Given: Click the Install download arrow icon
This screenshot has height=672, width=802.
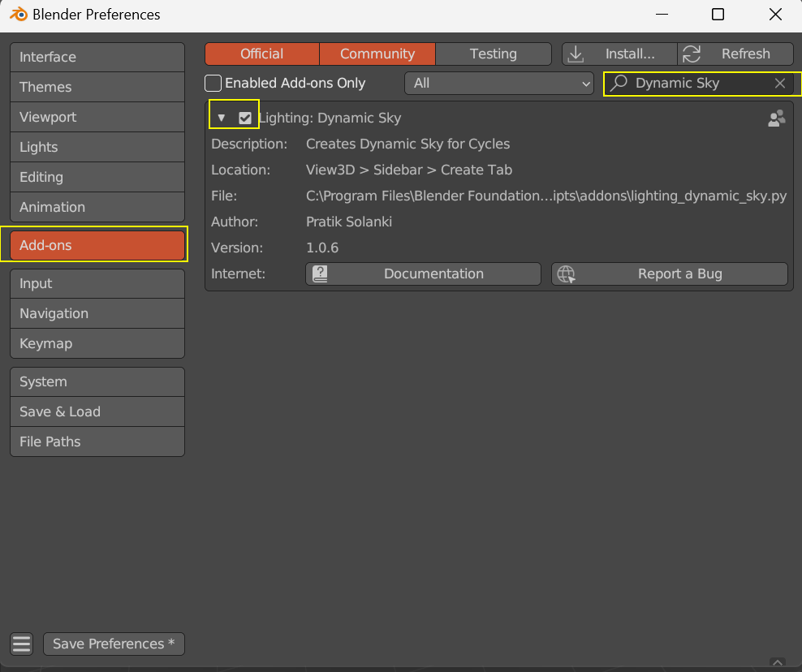Looking at the screenshot, I should [576, 54].
